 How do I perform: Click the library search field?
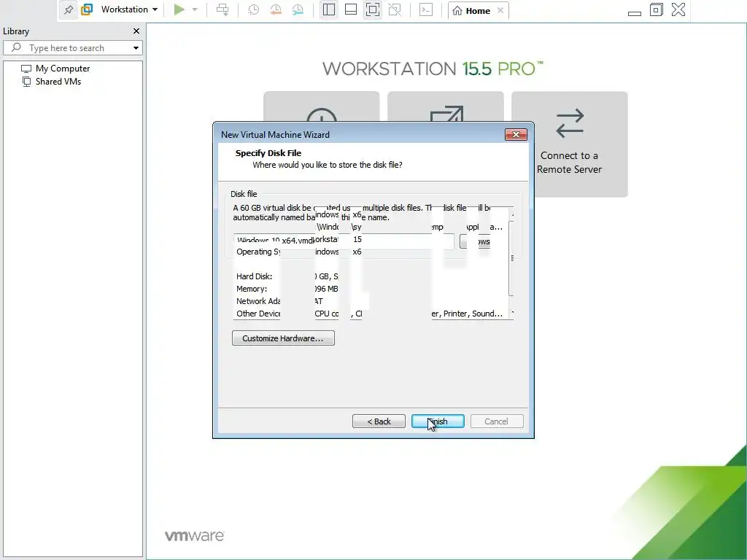click(x=72, y=48)
